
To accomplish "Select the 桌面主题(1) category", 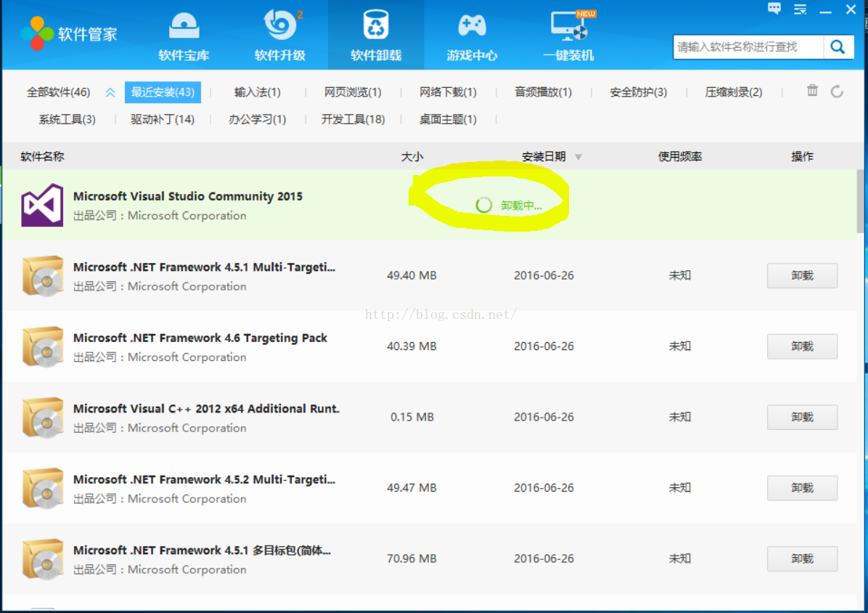I will pos(448,119).
